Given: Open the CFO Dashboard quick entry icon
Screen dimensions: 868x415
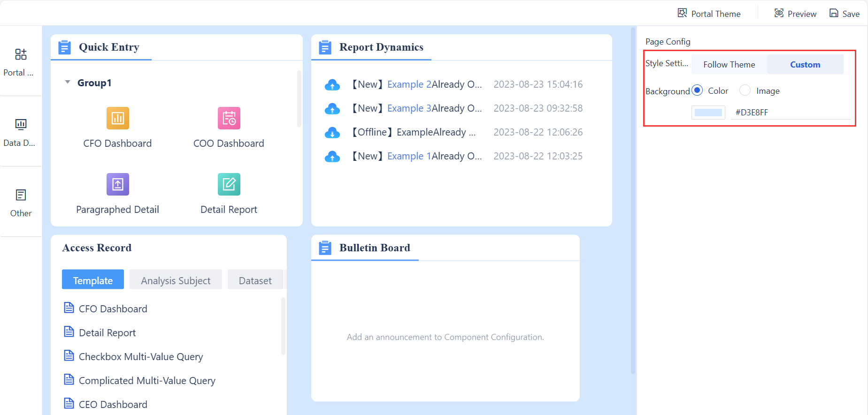Looking at the screenshot, I should click(x=118, y=118).
